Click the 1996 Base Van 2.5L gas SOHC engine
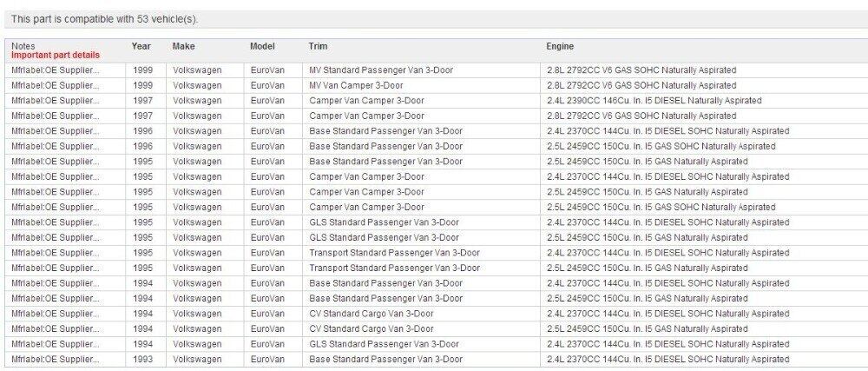868x371 pixels. [x=661, y=146]
